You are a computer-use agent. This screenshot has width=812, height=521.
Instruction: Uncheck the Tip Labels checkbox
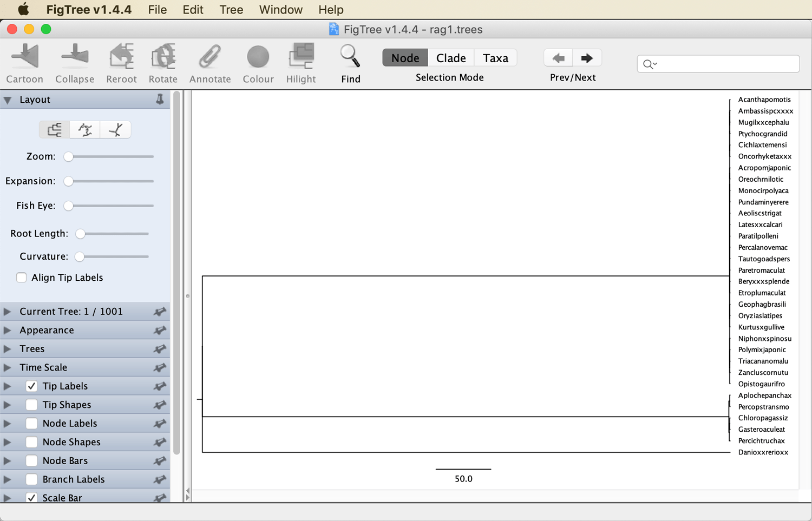[31, 386]
